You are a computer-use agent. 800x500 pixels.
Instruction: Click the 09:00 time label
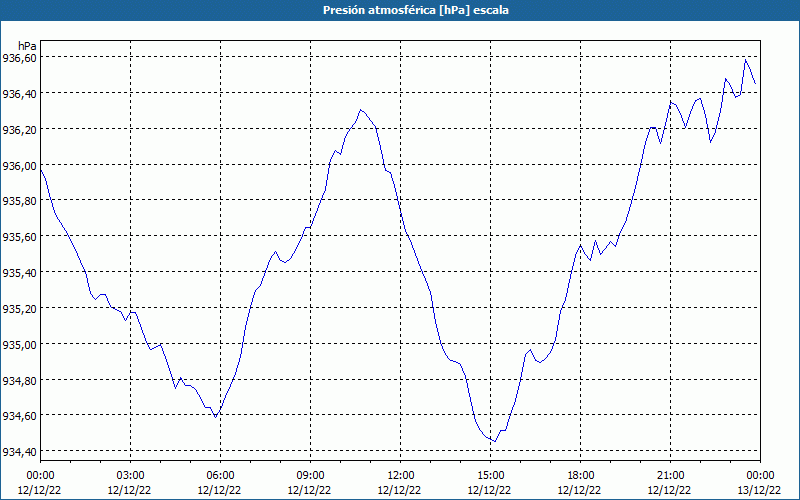(310, 476)
